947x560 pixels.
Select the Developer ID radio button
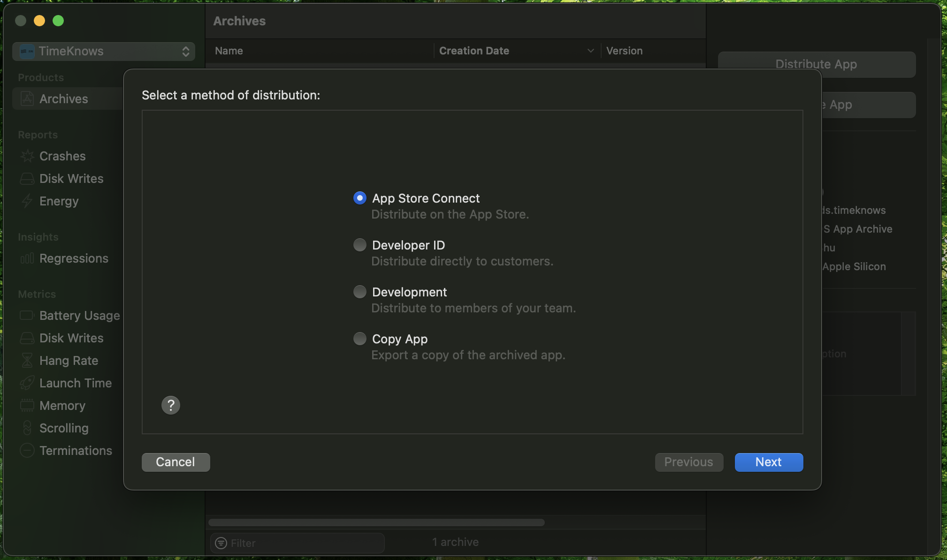[x=360, y=245]
